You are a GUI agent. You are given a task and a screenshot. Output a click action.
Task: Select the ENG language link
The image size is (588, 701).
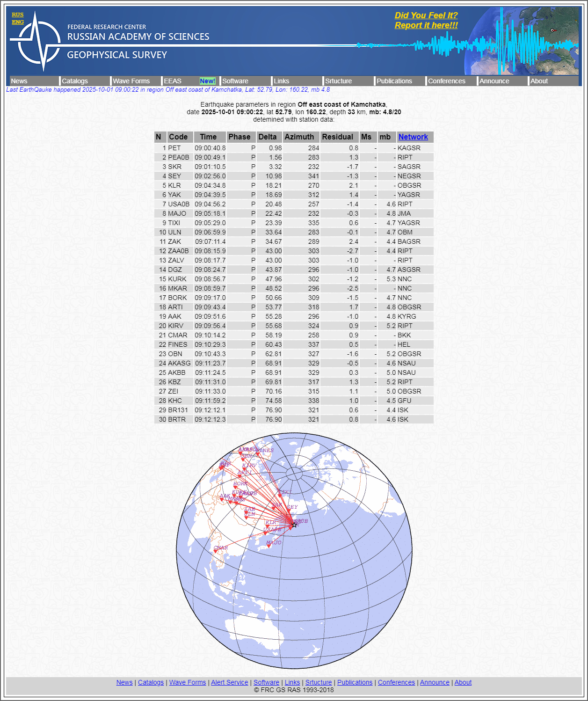[x=17, y=22]
